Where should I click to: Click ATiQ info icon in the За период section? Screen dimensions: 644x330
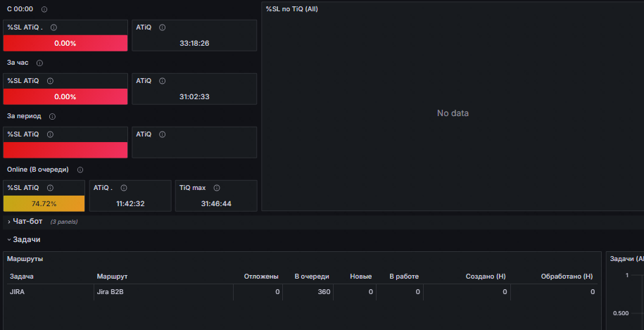pos(163,134)
